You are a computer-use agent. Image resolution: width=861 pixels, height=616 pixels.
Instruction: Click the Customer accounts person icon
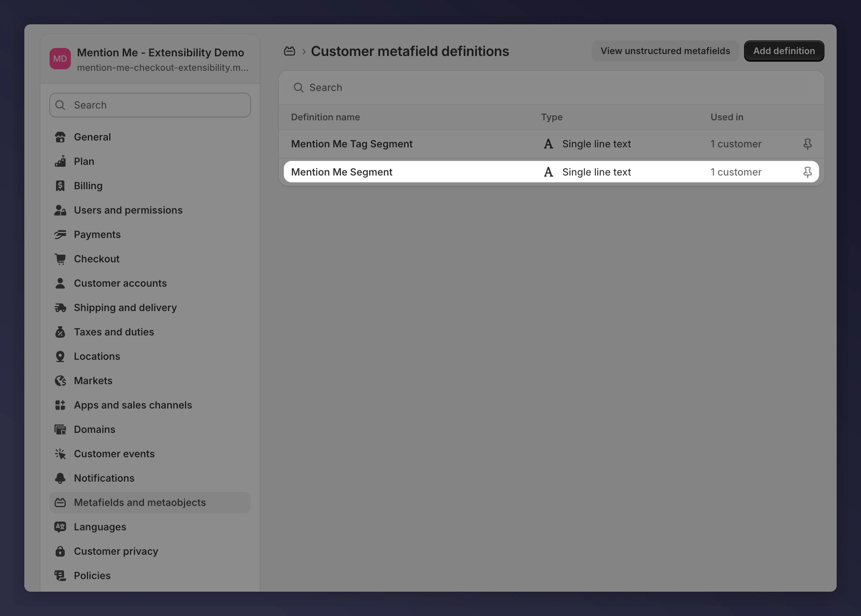60,283
